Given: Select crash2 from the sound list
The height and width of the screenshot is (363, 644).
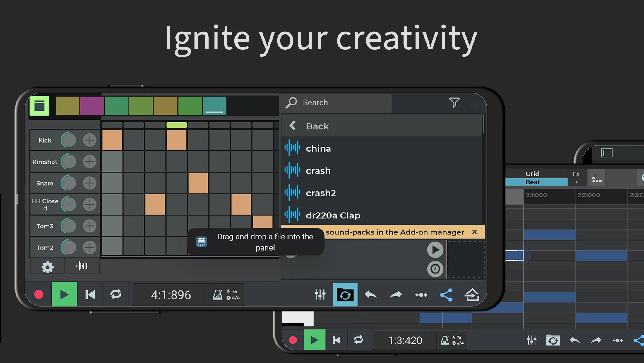Looking at the screenshot, I should (321, 193).
